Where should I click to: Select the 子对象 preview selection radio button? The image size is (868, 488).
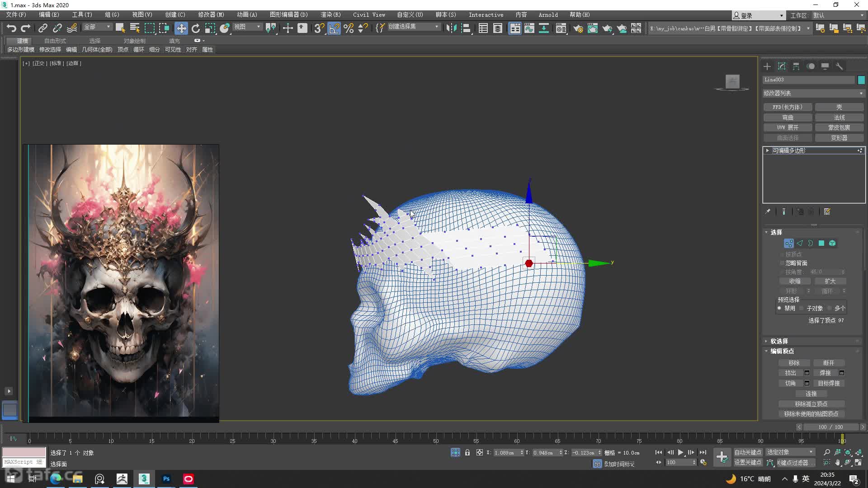click(x=801, y=308)
